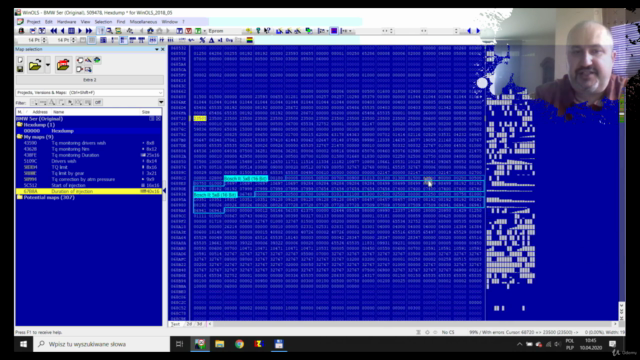Click the rainbow color scheme icon
The image size is (640, 360).
[249, 40]
